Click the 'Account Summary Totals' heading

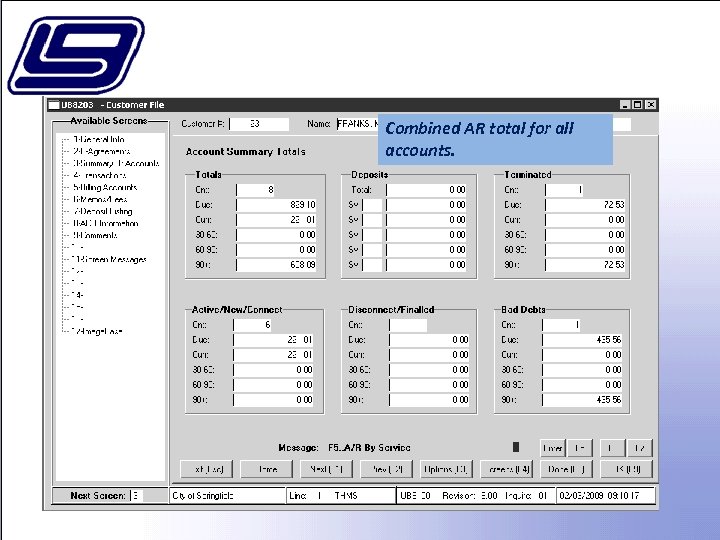(x=245, y=152)
